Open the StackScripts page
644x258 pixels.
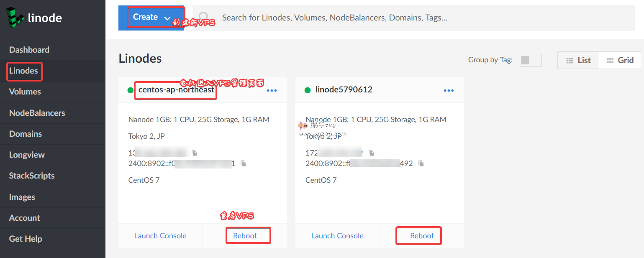pyautogui.click(x=32, y=176)
